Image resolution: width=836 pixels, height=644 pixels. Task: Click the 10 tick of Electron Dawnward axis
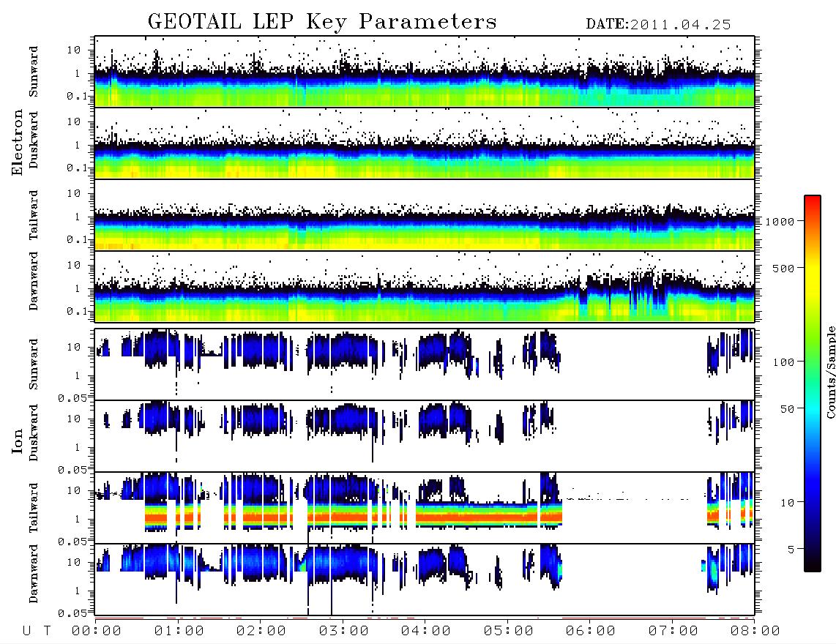click(x=74, y=265)
